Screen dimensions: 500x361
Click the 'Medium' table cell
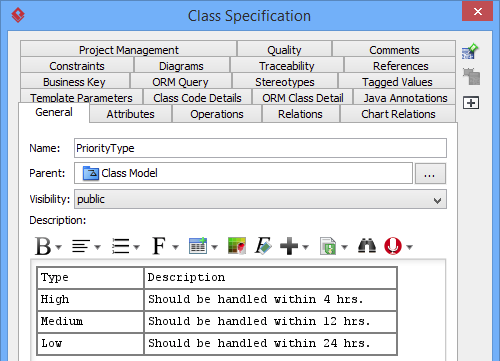pyautogui.click(x=90, y=322)
